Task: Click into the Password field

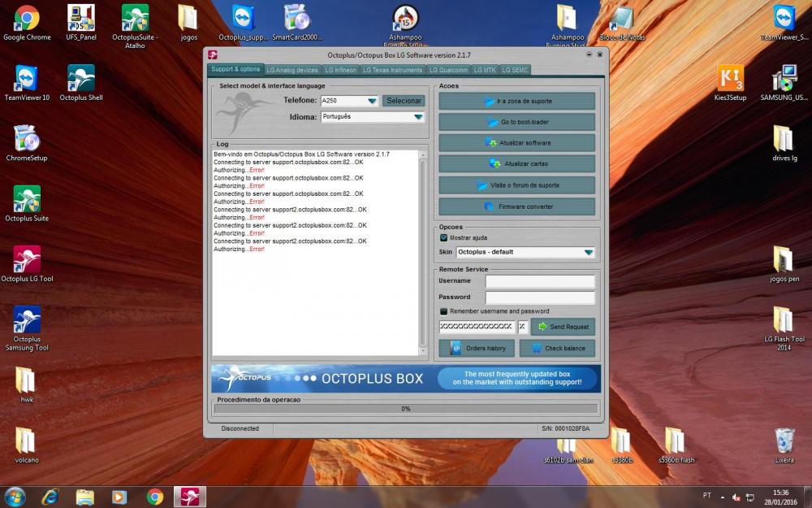Action: click(x=540, y=297)
